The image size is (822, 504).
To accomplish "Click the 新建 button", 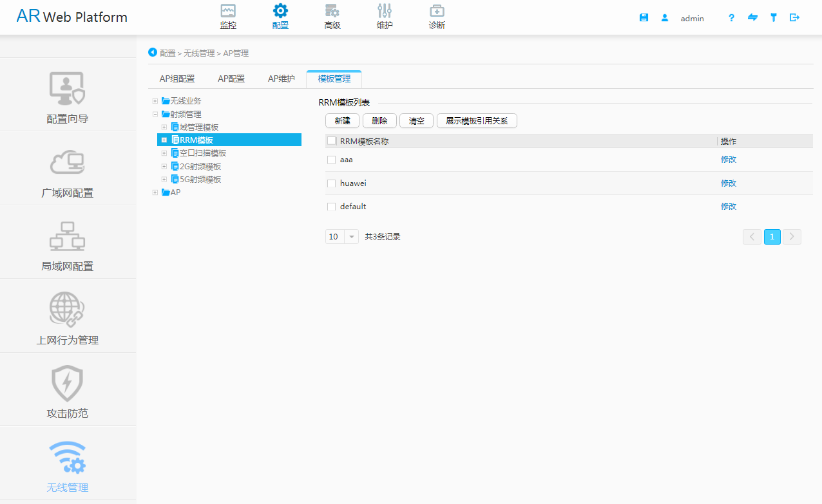I will tap(342, 121).
